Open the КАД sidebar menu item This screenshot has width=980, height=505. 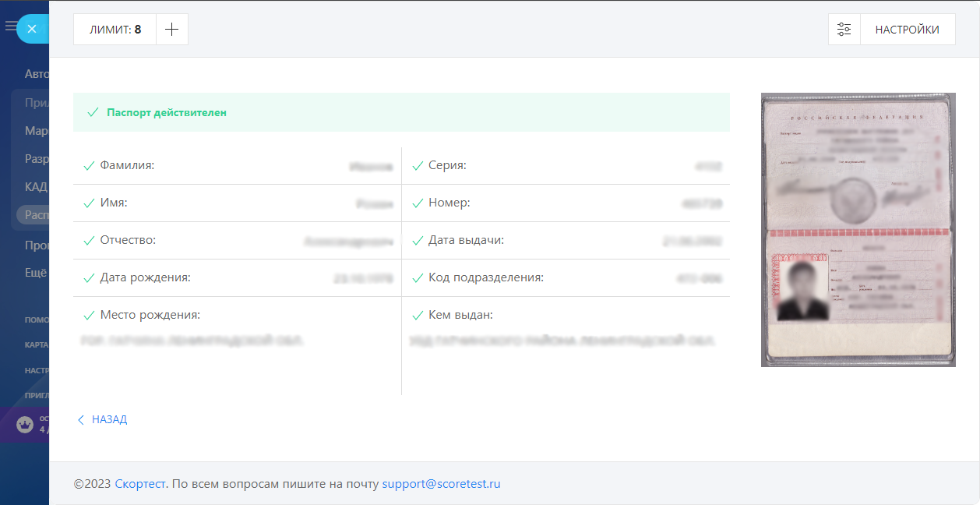pos(36,187)
